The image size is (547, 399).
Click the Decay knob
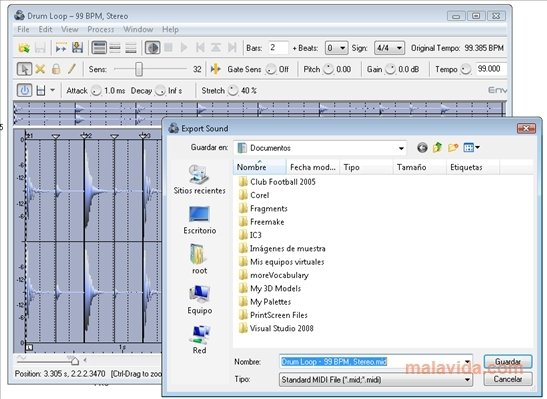point(160,91)
